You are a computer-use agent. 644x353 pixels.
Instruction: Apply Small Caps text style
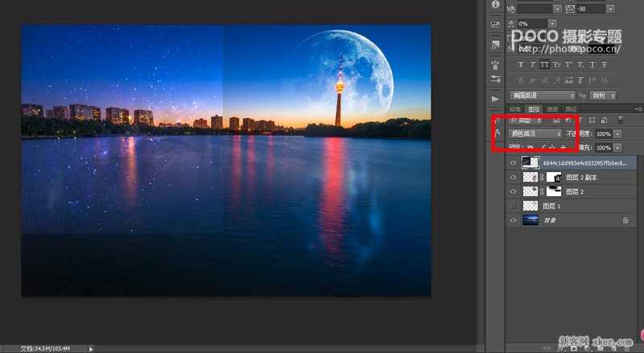(x=556, y=64)
